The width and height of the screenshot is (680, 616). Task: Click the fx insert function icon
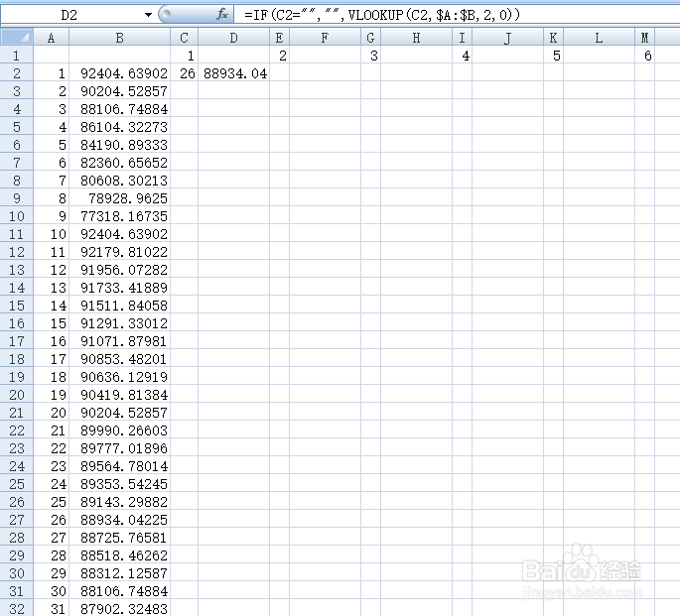(222, 15)
